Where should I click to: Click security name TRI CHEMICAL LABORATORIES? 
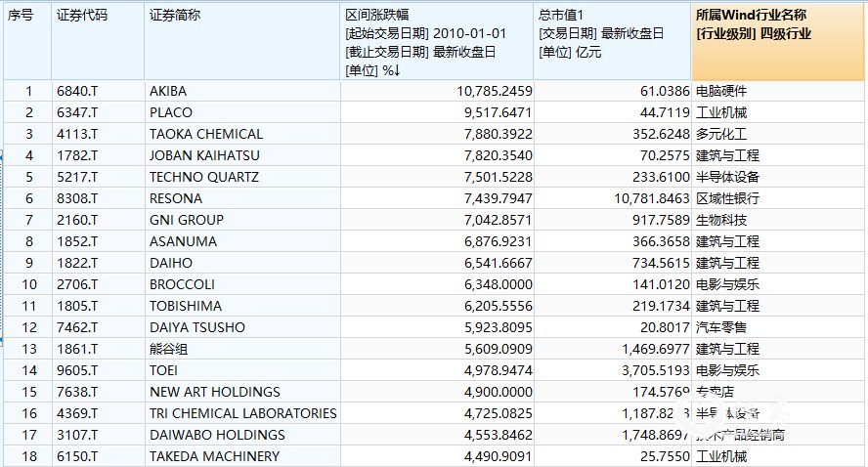[x=243, y=414]
